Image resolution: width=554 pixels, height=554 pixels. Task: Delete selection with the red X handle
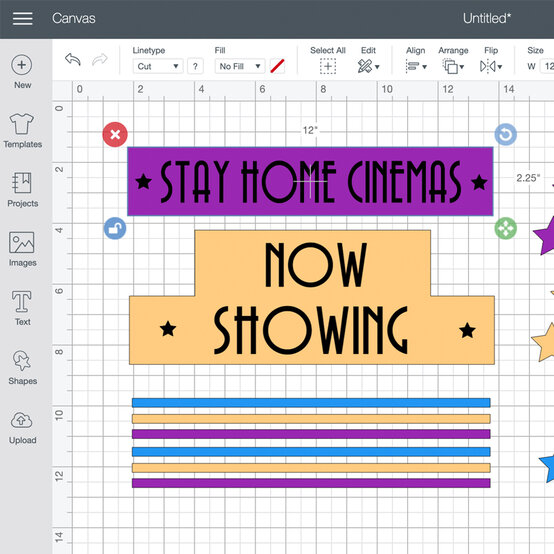click(x=115, y=135)
